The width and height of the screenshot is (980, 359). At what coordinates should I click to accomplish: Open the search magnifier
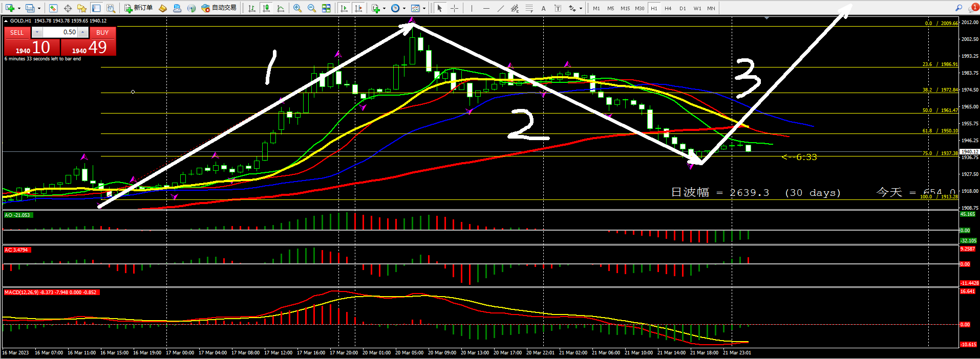click(x=958, y=8)
